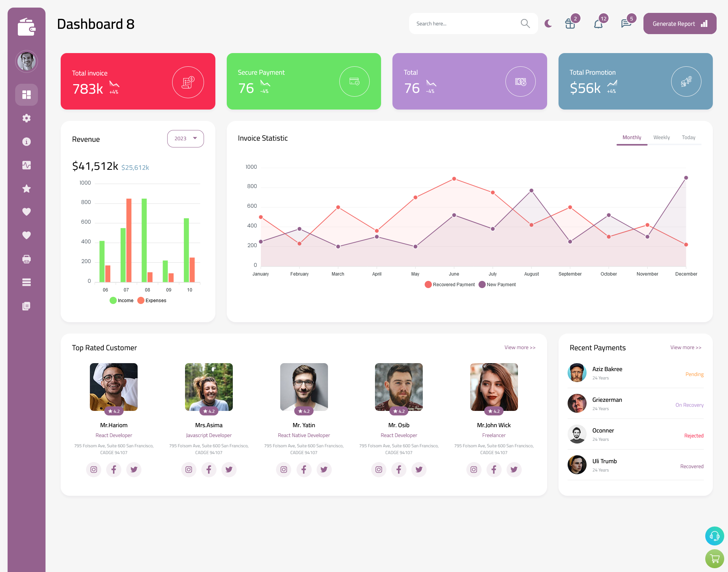728x572 pixels.
Task: Click the printer sidebar icon
Action: tap(26, 259)
